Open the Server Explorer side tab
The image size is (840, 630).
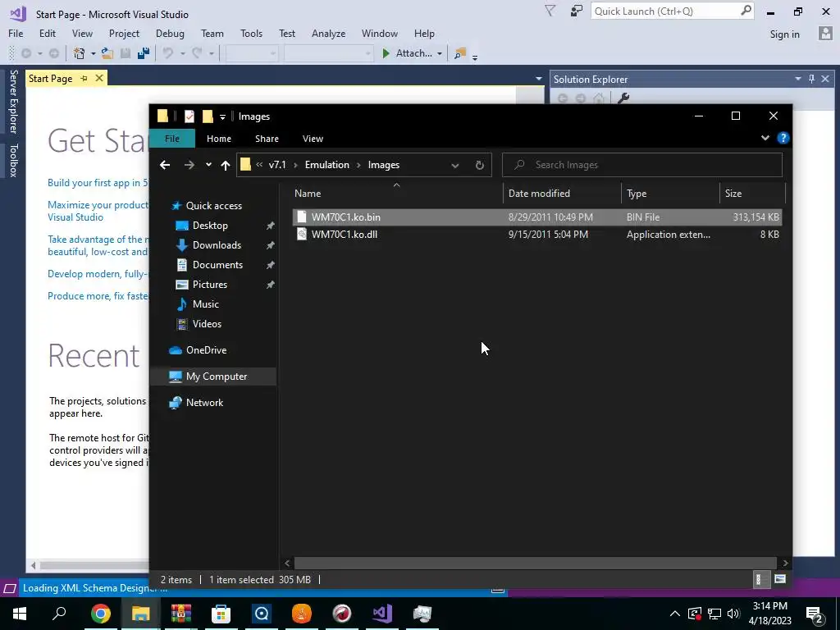[13, 101]
